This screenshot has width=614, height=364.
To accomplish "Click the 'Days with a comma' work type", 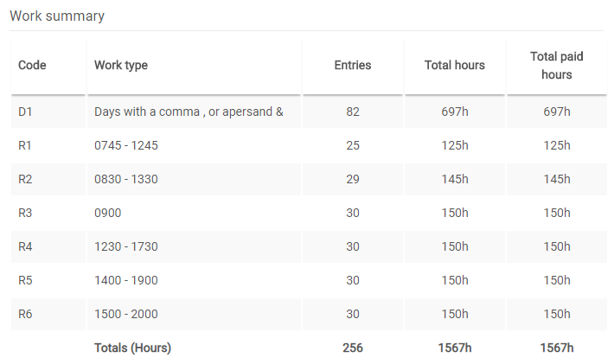I will pyautogui.click(x=189, y=112).
